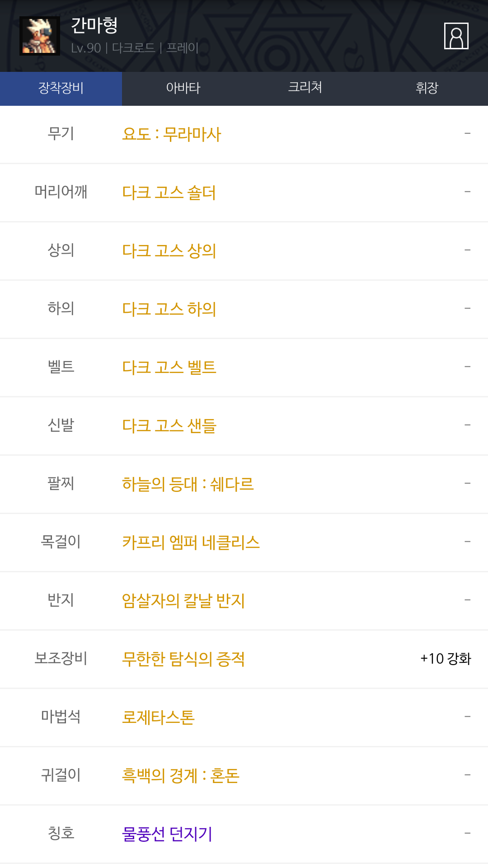Viewport: 488px width, 868px height.
Task: Switch to the 아바타 tab
Action: pos(183,88)
